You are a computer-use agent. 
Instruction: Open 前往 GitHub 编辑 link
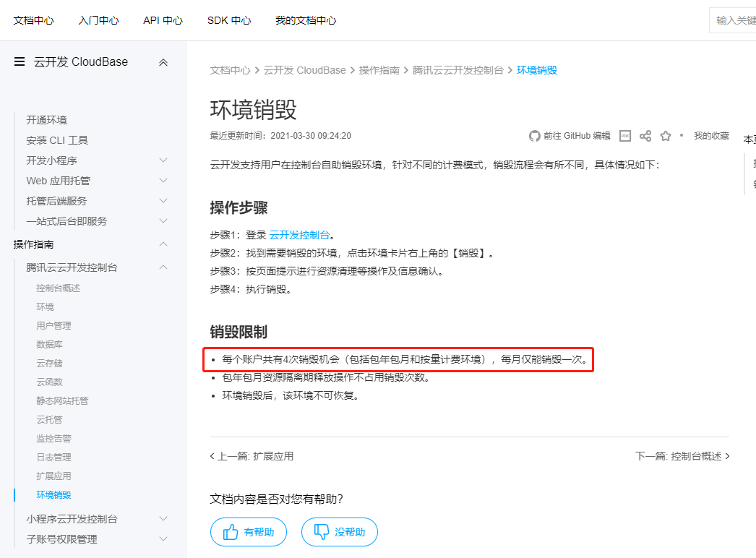point(577,136)
